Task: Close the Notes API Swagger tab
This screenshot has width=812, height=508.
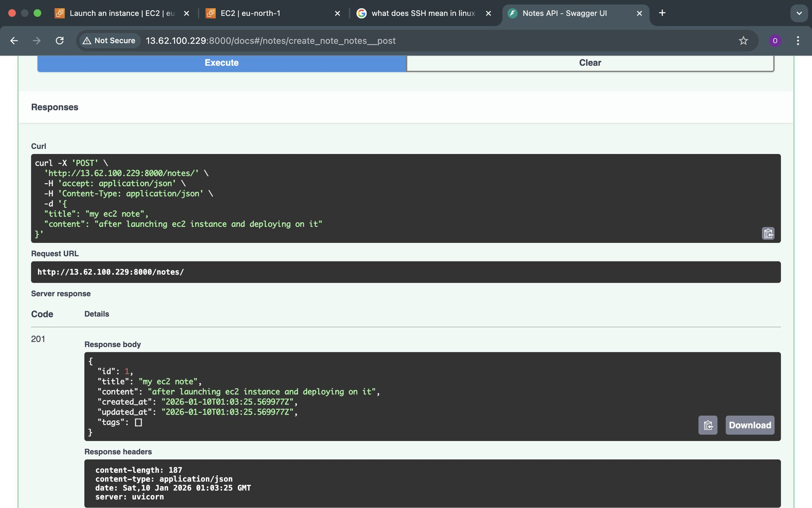Action: tap(639, 13)
